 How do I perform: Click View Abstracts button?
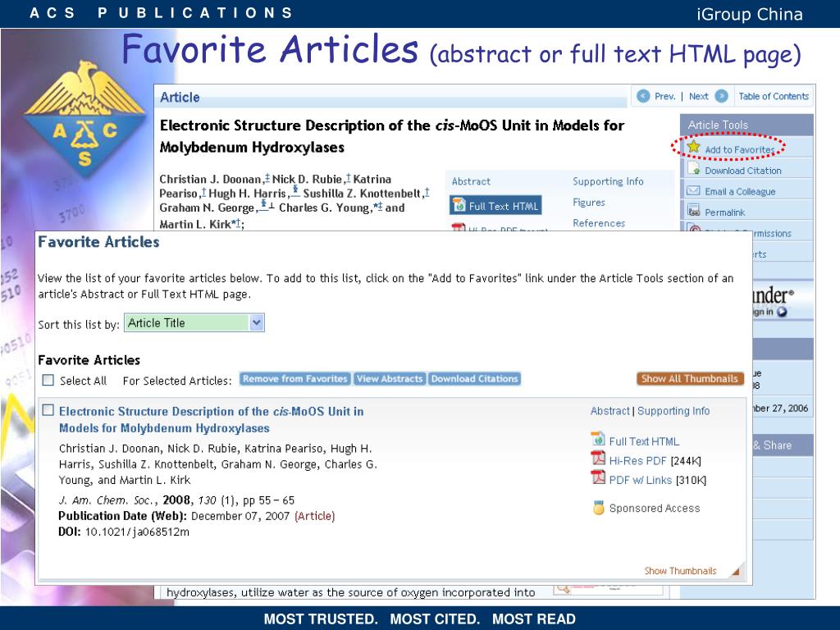coord(390,379)
